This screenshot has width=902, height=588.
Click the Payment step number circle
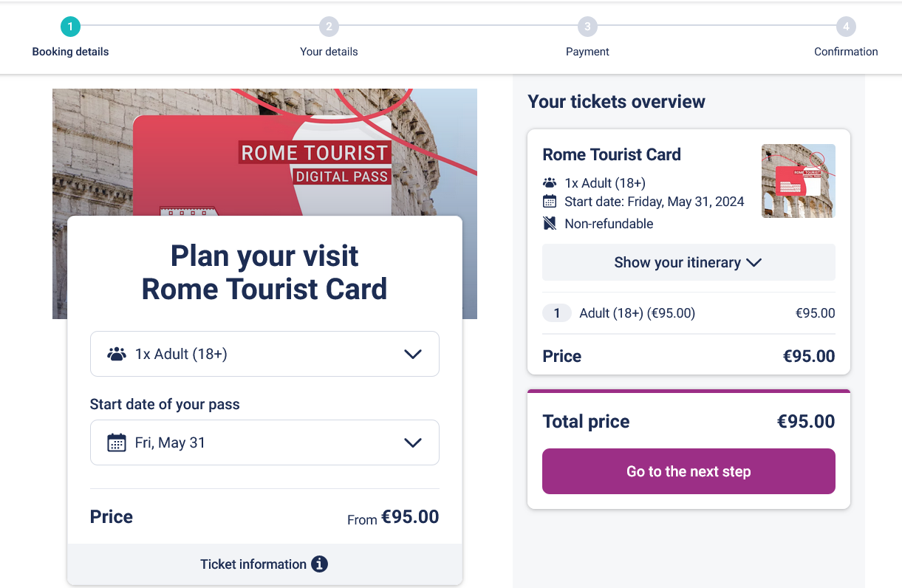587,26
